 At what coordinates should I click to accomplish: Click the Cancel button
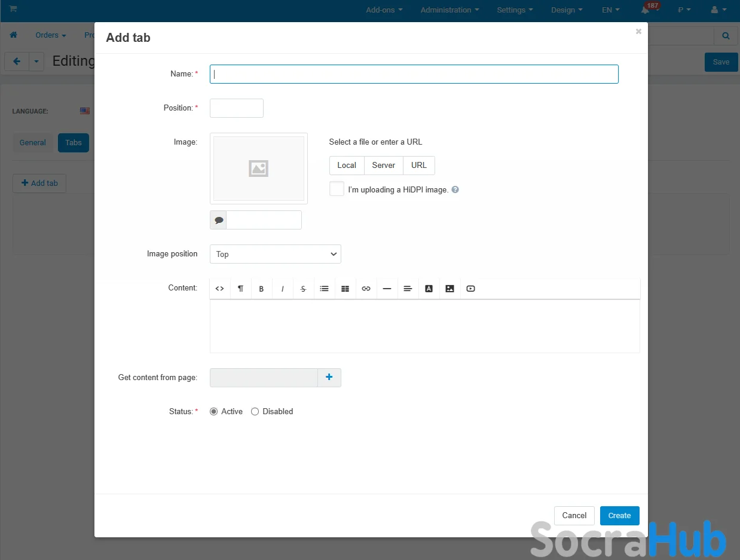[x=574, y=516]
